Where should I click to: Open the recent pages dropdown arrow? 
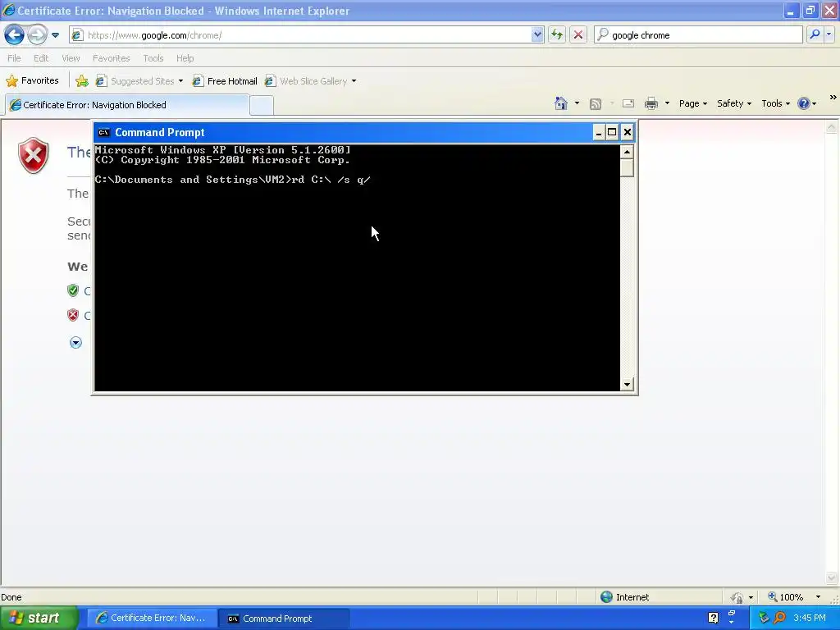click(x=55, y=35)
